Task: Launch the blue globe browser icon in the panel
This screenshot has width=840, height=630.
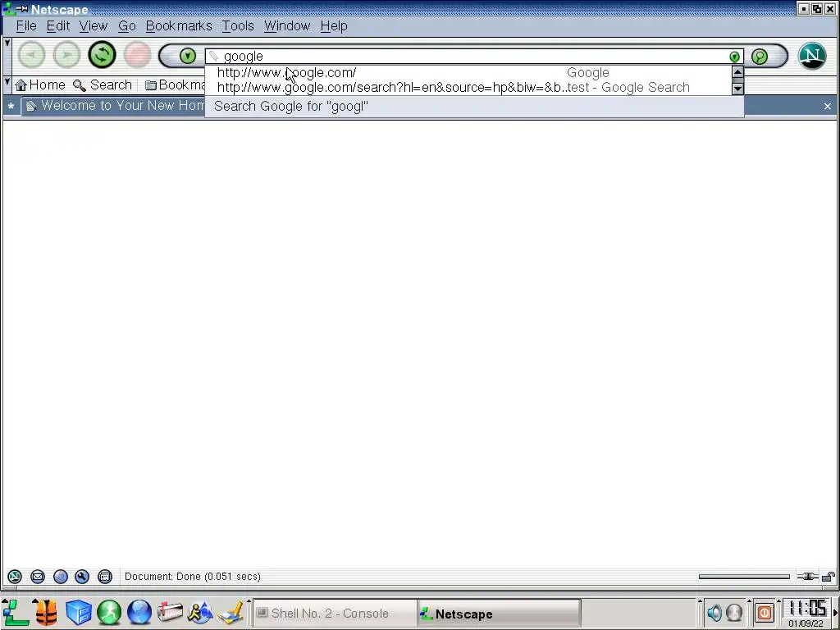Action: click(x=139, y=613)
